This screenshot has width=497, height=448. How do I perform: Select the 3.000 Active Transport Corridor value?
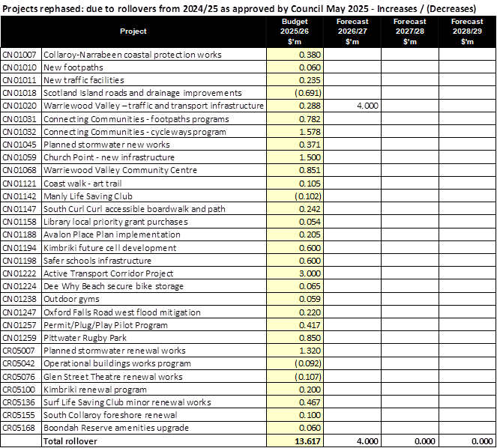click(x=310, y=273)
